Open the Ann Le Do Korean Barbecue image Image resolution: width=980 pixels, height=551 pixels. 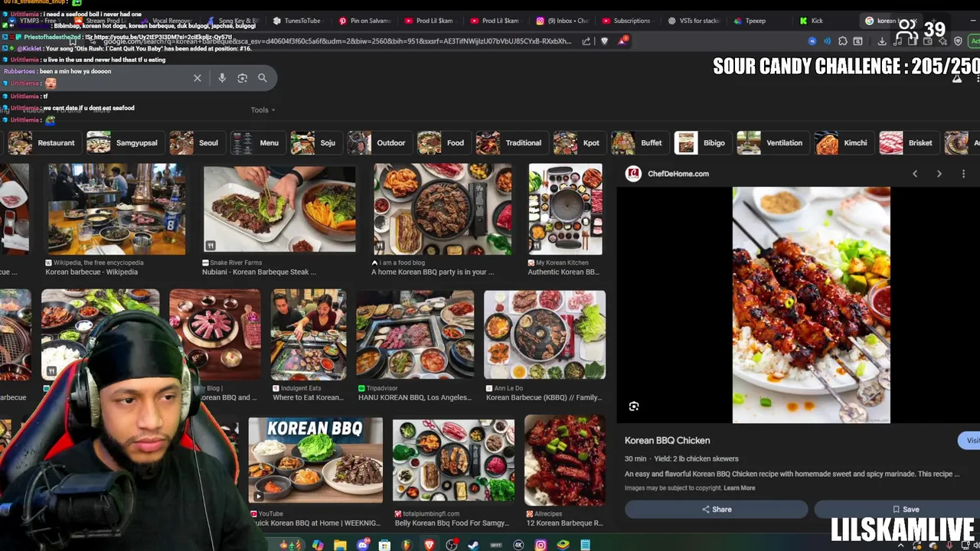(544, 334)
